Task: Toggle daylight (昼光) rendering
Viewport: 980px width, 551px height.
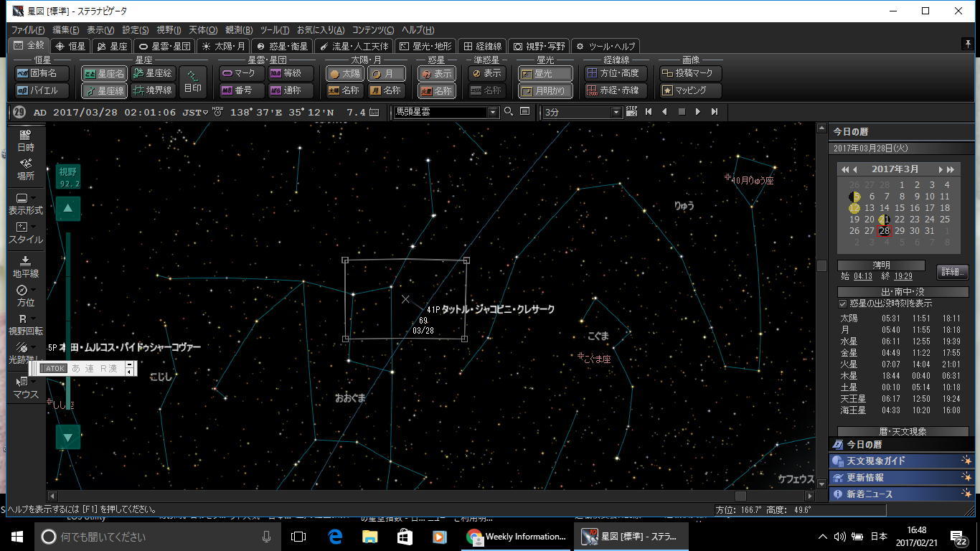Action: 545,73
